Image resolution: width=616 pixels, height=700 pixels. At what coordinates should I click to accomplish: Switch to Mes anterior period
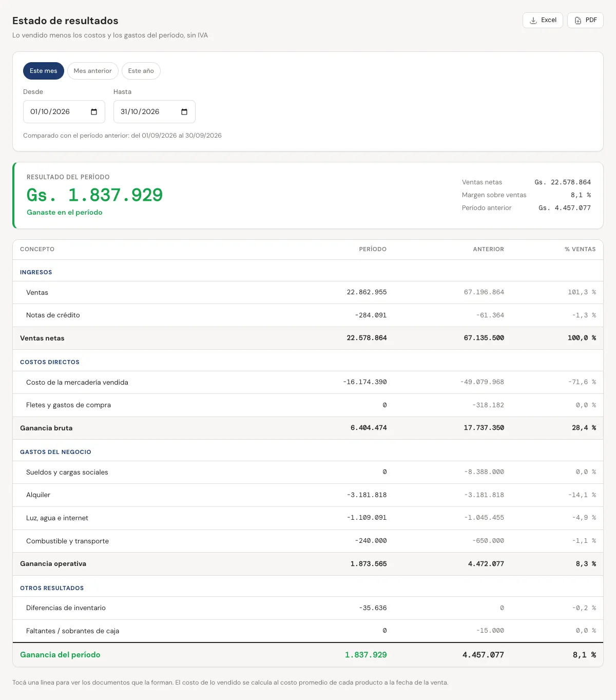pyautogui.click(x=93, y=71)
